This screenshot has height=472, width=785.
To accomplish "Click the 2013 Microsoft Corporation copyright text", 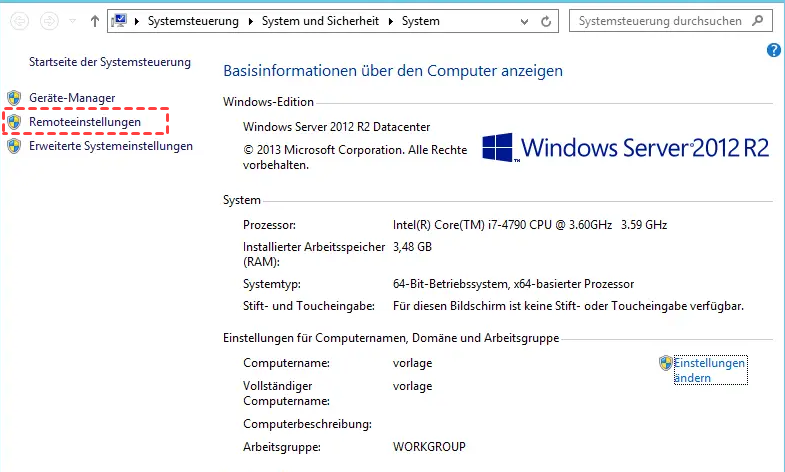I will (355, 157).
